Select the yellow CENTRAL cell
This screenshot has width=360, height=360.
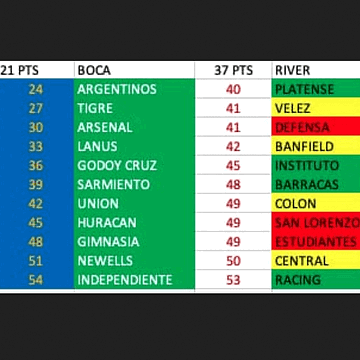316,260
